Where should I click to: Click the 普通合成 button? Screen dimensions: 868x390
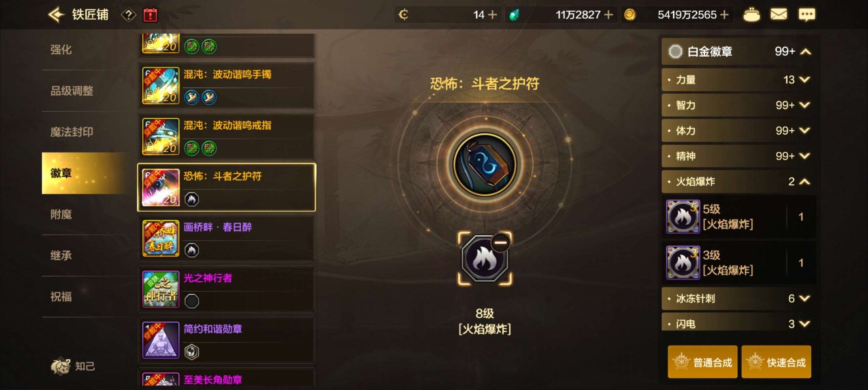click(x=703, y=362)
